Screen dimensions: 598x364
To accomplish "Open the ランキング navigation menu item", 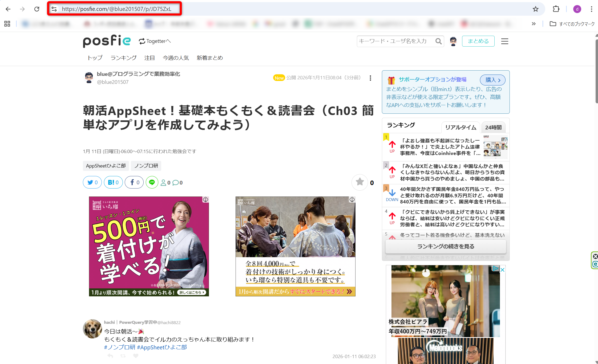I will 123,58.
